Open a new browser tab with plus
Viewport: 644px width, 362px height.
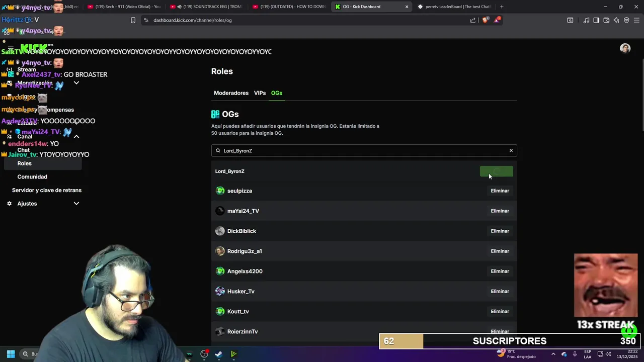coord(502,7)
